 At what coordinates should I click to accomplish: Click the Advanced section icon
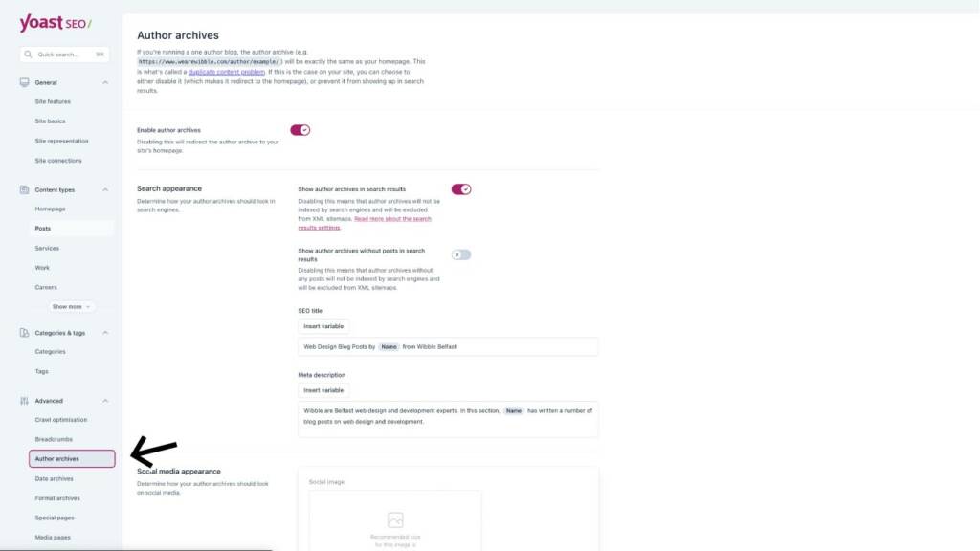point(25,401)
